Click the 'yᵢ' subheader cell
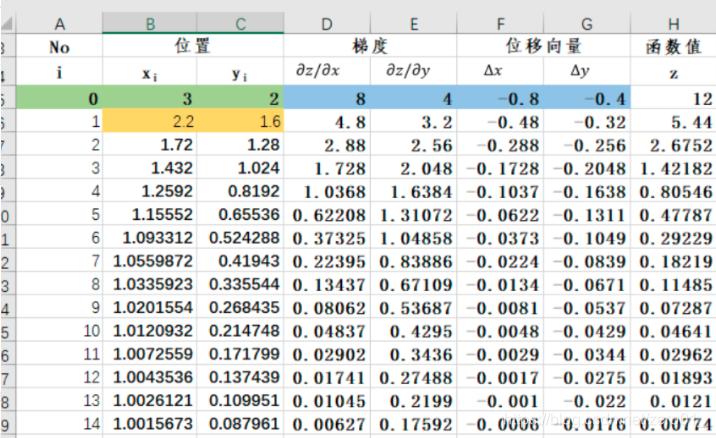 tap(240, 72)
